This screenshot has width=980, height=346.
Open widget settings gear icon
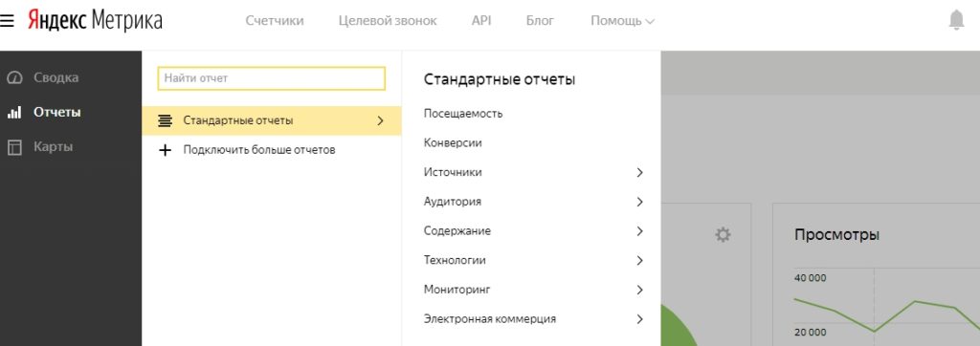pyautogui.click(x=723, y=235)
